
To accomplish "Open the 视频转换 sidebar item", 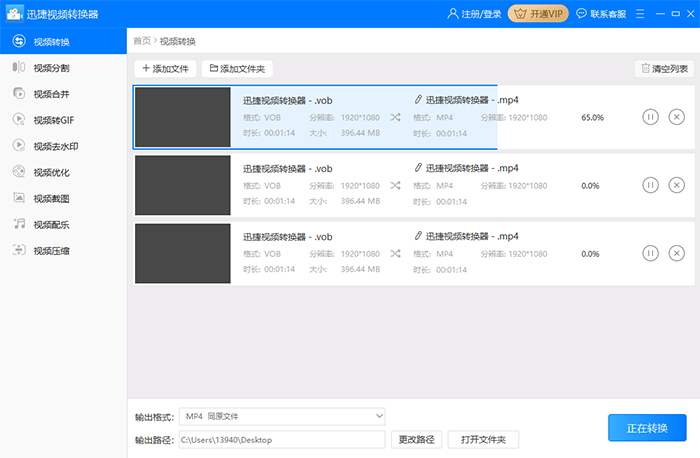I will click(63, 41).
